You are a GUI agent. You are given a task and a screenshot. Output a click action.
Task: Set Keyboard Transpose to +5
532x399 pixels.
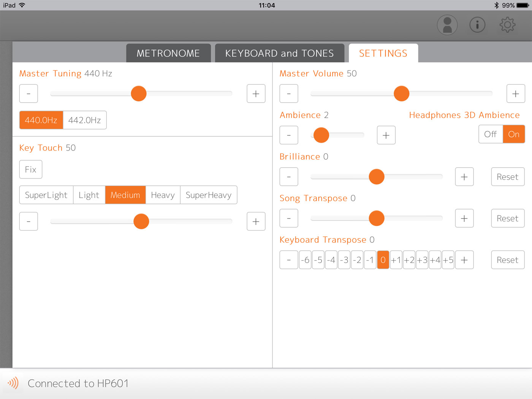[x=448, y=260]
